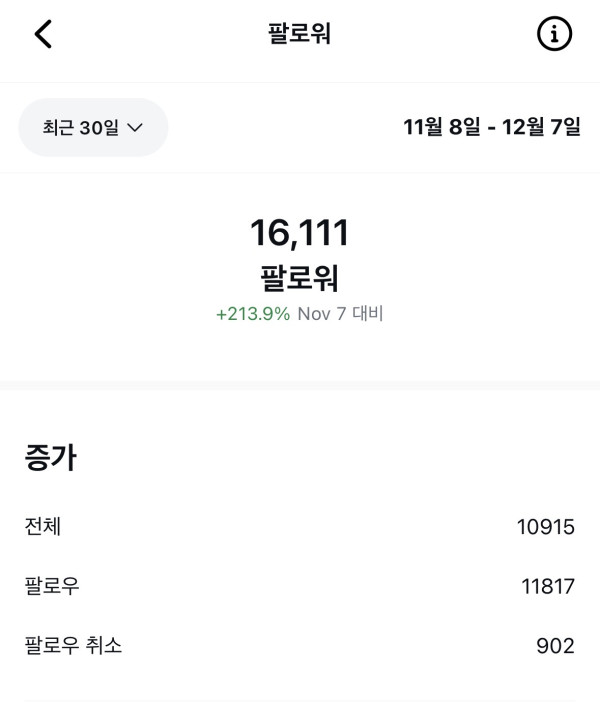
Task: Open the info icon in header
Action: point(555,34)
